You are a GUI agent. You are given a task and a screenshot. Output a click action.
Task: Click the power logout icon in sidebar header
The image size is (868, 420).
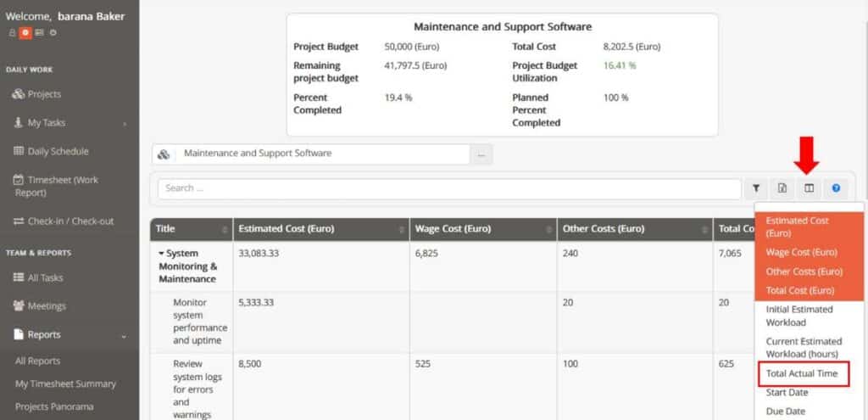pyautogui.click(x=53, y=33)
